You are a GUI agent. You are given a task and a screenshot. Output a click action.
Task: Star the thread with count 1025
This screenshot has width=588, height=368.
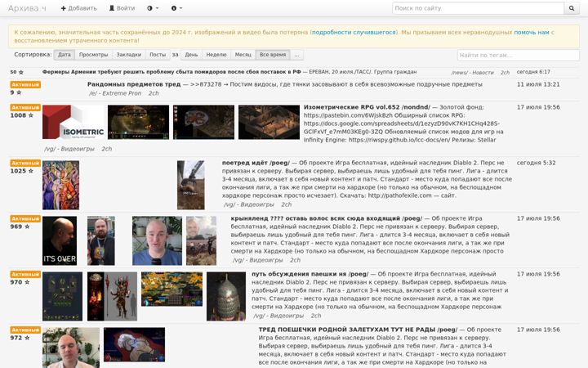coord(31,171)
